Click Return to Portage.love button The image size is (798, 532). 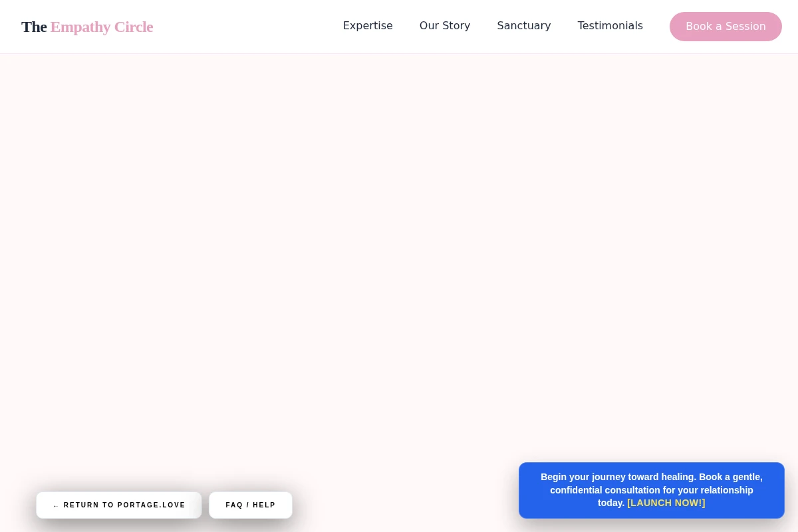(x=119, y=505)
